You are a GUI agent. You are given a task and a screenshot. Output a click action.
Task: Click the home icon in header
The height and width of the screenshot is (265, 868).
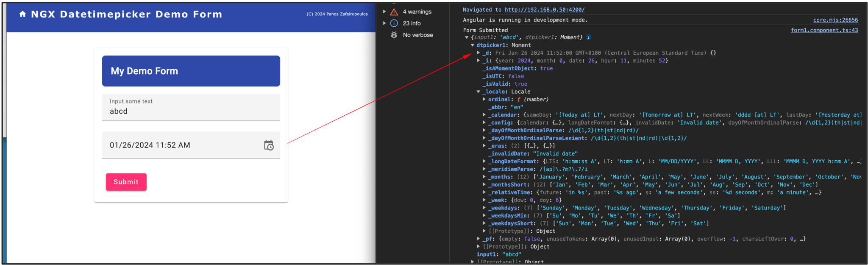tap(22, 14)
